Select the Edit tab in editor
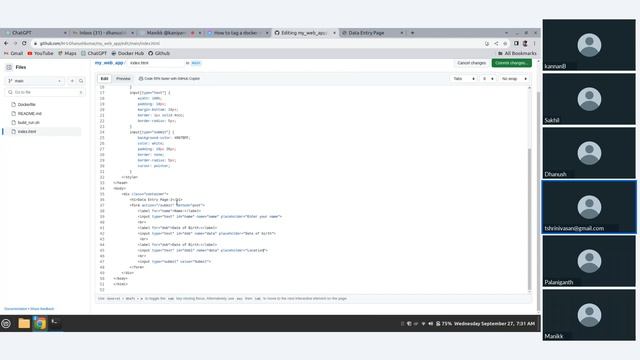640x360 pixels. [104, 78]
